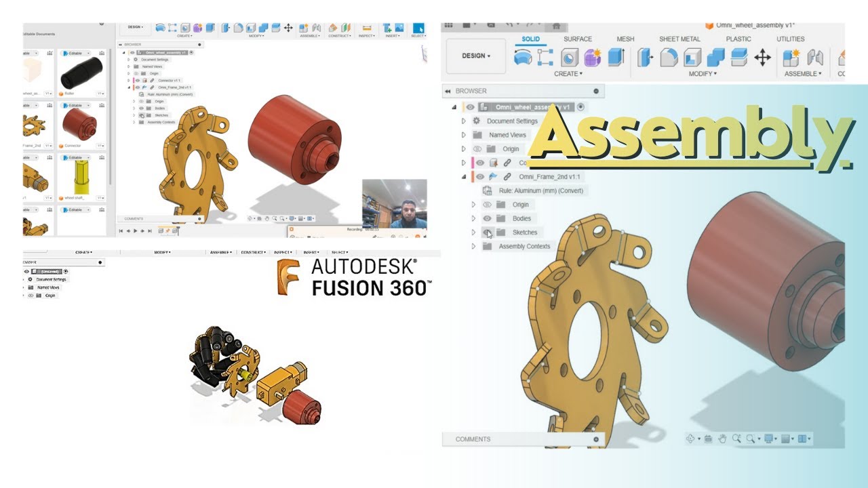Screen dimensions: 868x488
Task: Expand Document Settings node in enlarged browser
Action: tap(464, 121)
